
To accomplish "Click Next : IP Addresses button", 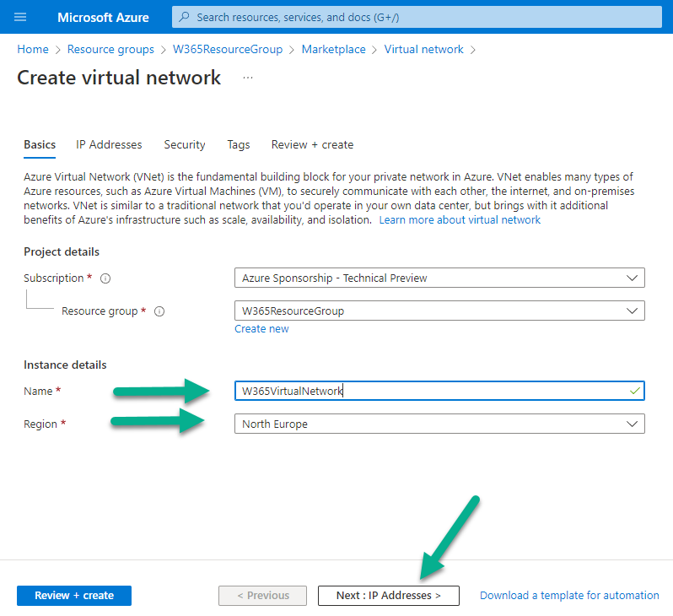I will click(x=389, y=596).
